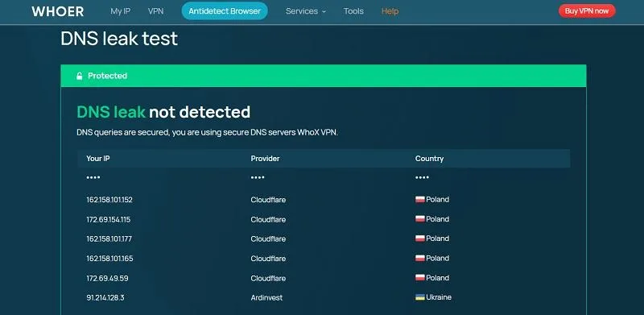Click the Poland flag in 162.158.101.152 row
The height and width of the screenshot is (315, 644).
(419, 200)
